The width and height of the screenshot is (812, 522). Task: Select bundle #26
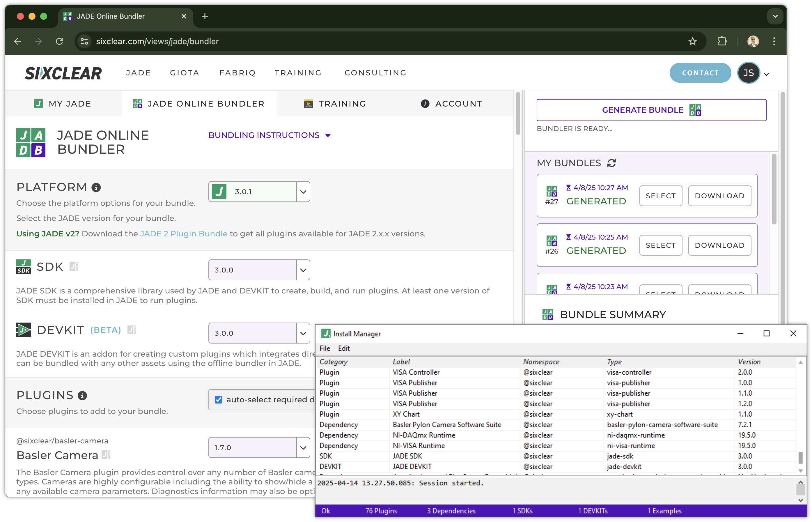point(661,245)
